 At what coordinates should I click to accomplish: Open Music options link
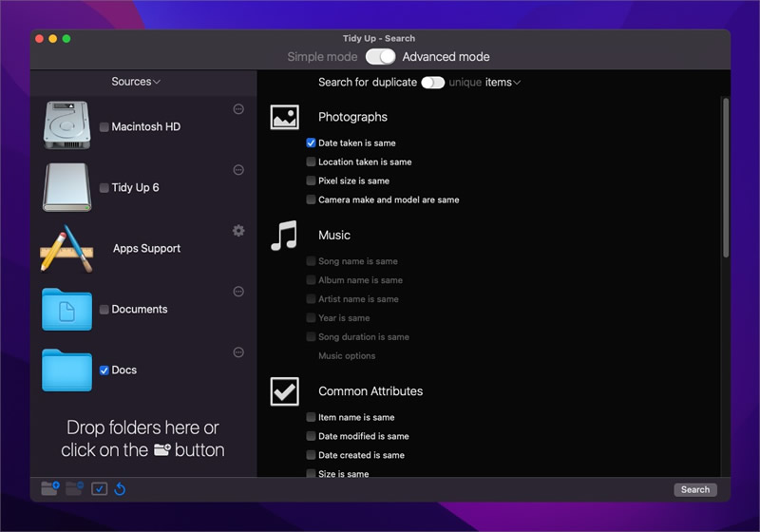pyautogui.click(x=347, y=355)
